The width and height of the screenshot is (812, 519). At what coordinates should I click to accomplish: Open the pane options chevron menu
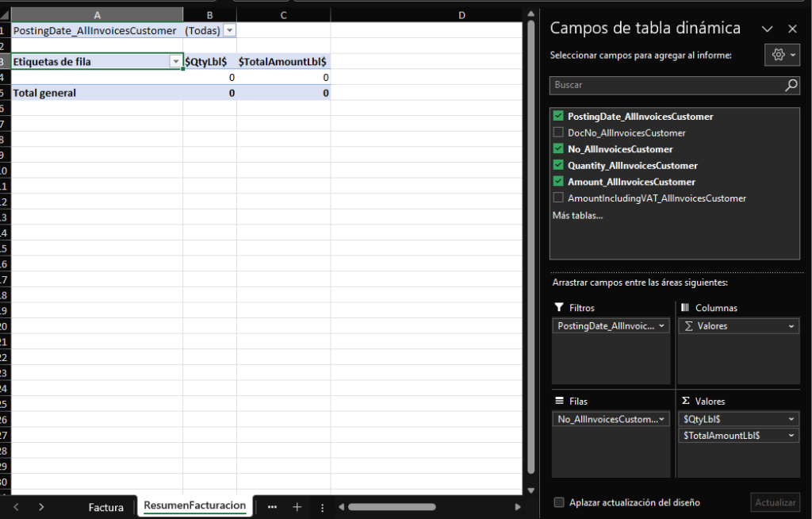767,29
